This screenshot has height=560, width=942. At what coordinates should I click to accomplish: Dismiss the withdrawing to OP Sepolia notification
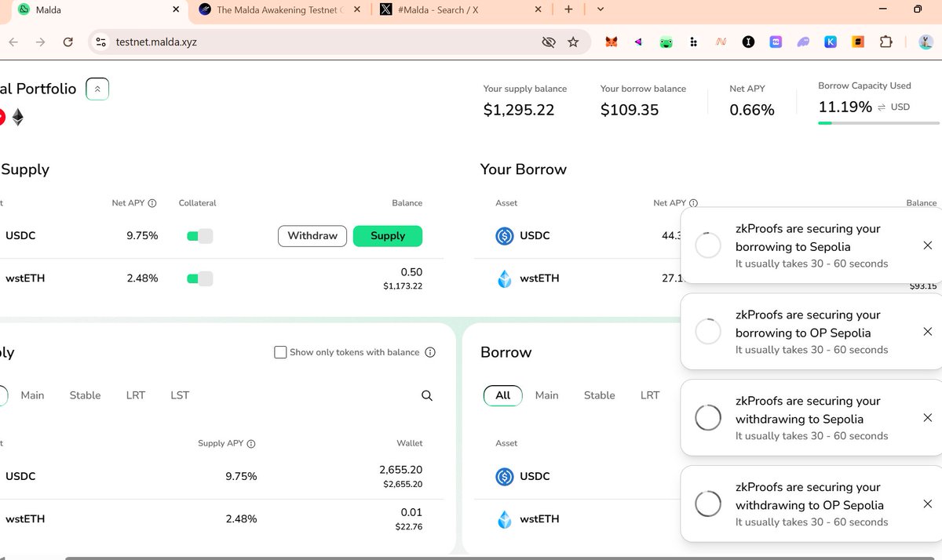click(x=928, y=504)
